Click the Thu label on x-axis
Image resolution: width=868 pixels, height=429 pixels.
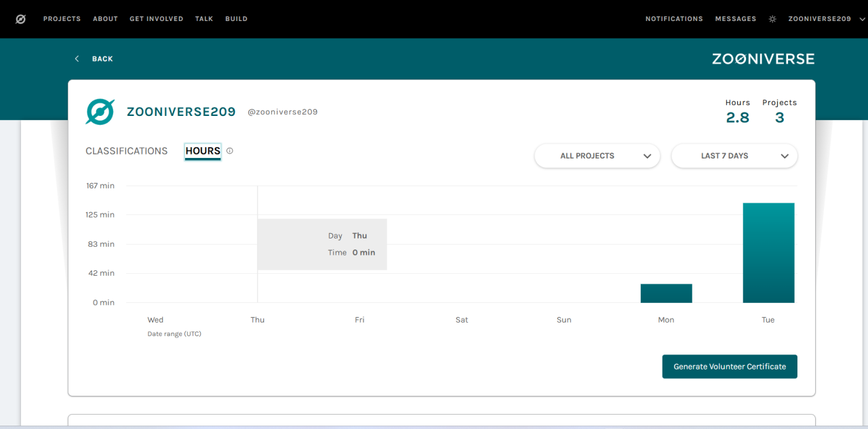tap(258, 320)
